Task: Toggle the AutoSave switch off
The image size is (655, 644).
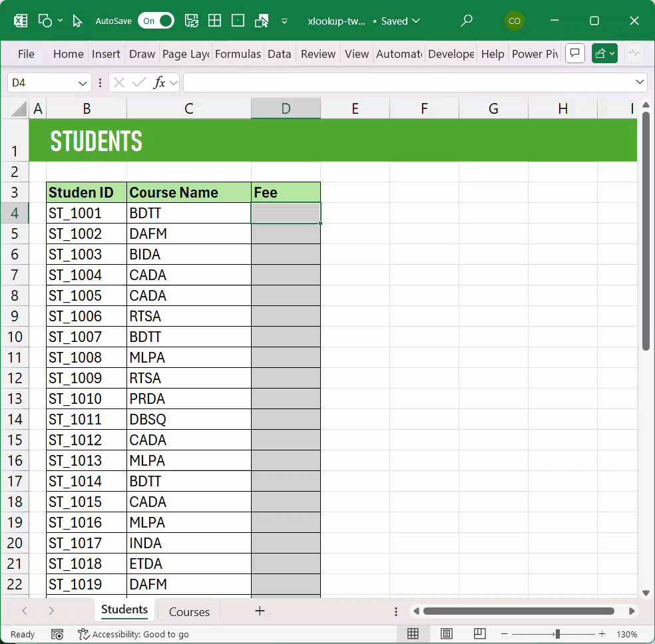Action: tap(156, 21)
